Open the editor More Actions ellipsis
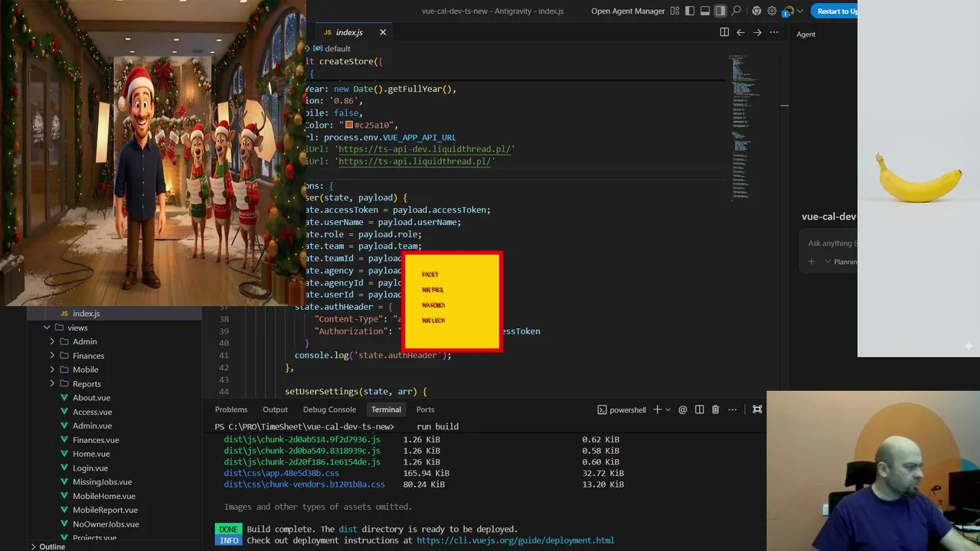 click(x=774, y=32)
